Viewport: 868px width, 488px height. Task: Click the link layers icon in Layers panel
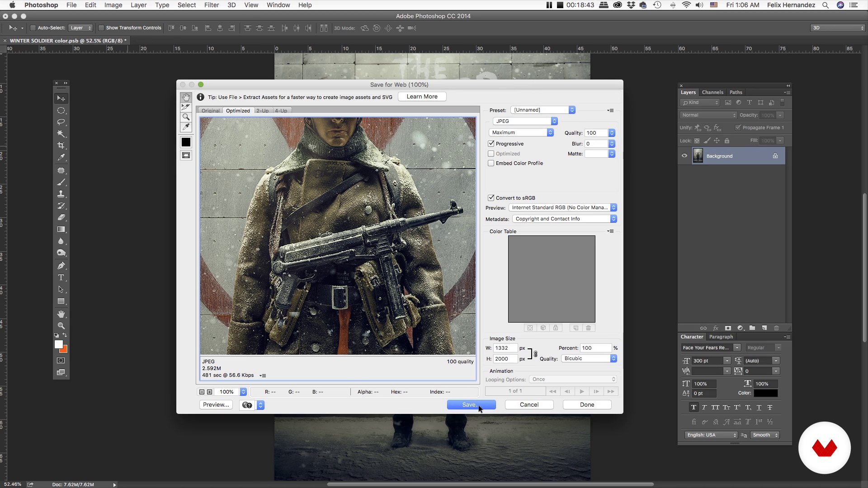[703, 328]
